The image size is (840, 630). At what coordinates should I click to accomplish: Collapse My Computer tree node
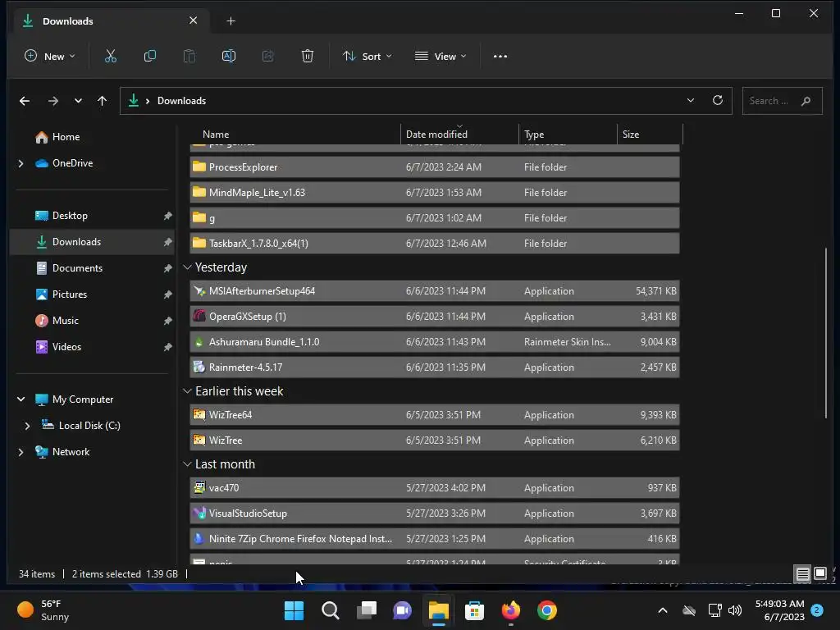(21, 399)
